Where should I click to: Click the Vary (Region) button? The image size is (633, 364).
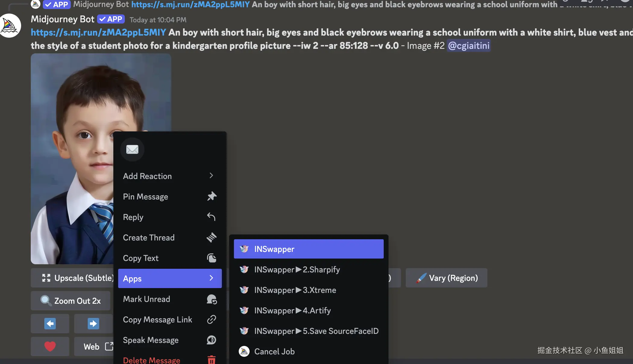pos(446,278)
